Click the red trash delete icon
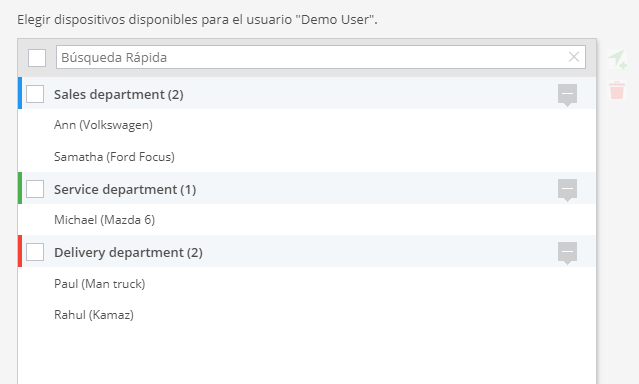The height and width of the screenshot is (384, 639). tap(617, 90)
